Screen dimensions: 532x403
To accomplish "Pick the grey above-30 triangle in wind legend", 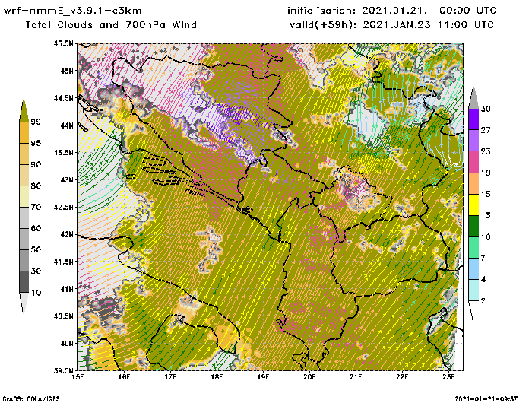I will click(x=473, y=98).
